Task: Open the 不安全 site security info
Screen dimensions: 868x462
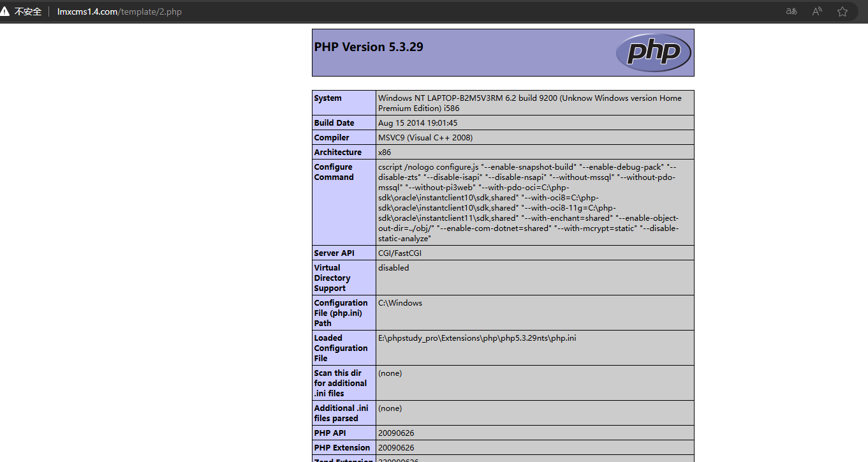Action: [22, 11]
